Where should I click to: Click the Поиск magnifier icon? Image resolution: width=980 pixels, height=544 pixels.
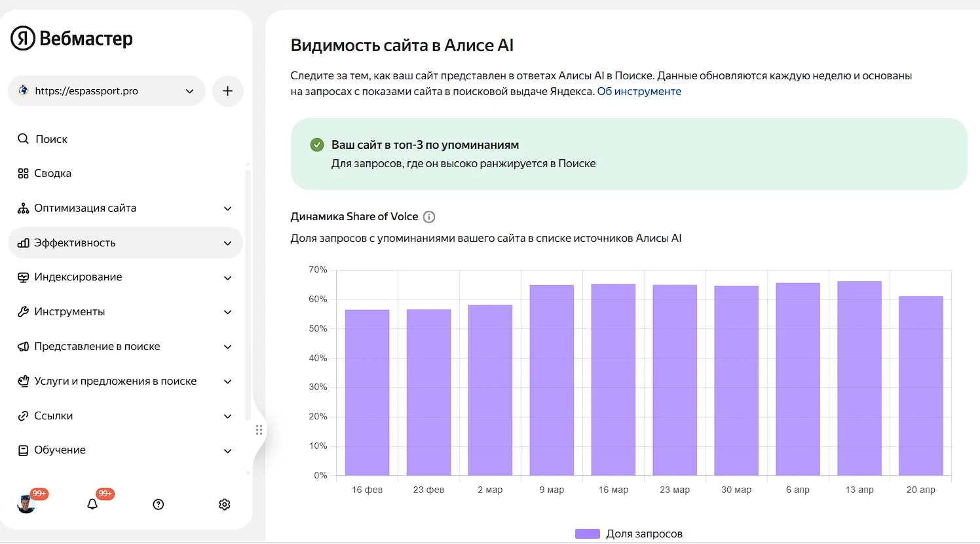pos(23,139)
